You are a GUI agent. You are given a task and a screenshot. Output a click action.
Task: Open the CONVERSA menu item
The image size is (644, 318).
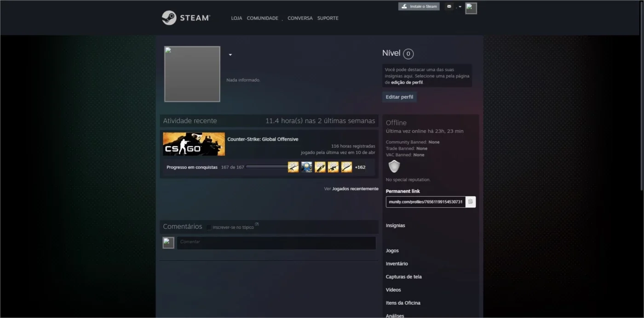pyautogui.click(x=300, y=18)
